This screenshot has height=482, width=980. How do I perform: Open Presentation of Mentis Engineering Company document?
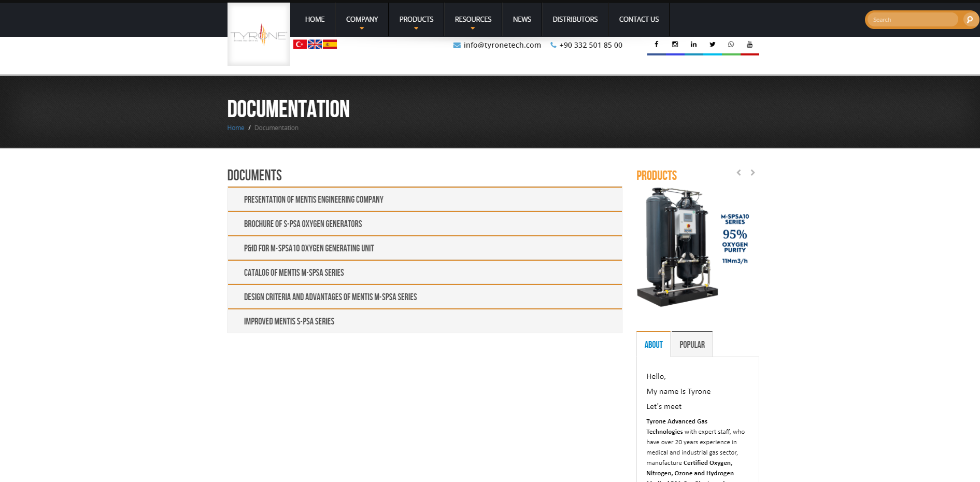point(425,200)
